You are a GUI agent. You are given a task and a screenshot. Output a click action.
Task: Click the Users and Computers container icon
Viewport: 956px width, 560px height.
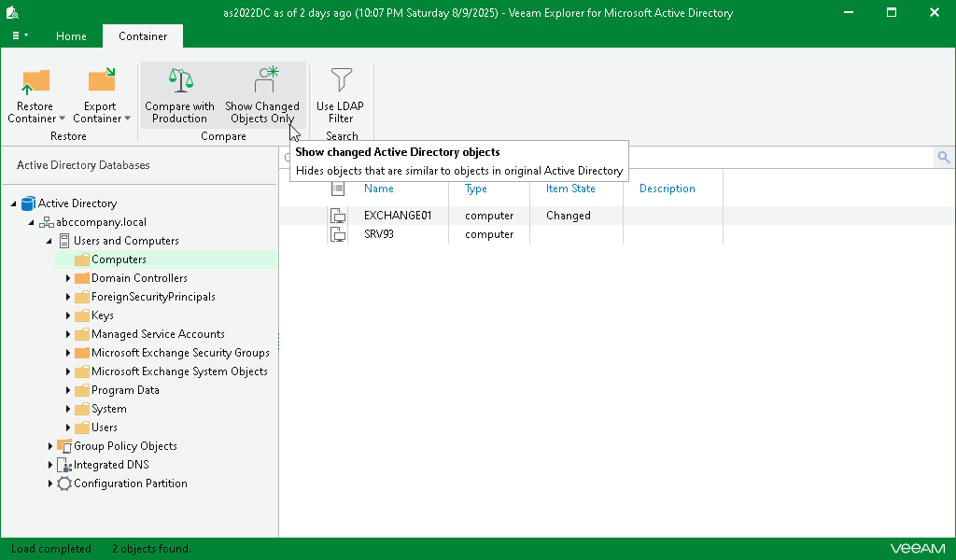[64, 241]
